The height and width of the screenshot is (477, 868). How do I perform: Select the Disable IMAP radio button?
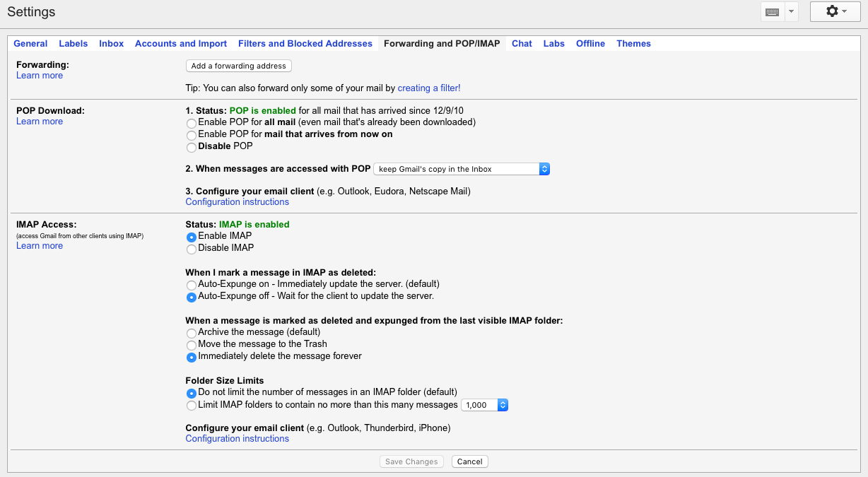pyautogui.click(x=192, y=249)
